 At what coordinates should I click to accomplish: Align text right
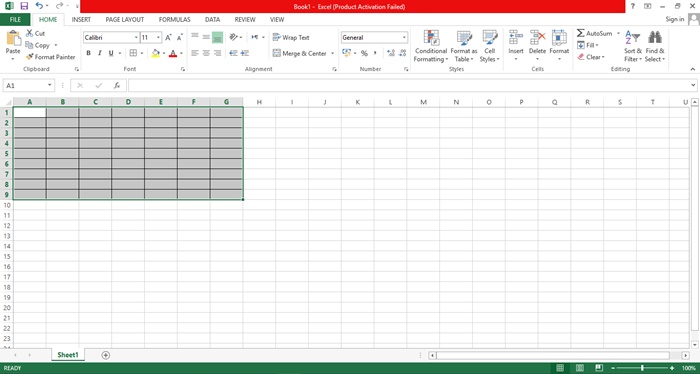(217, 53)
